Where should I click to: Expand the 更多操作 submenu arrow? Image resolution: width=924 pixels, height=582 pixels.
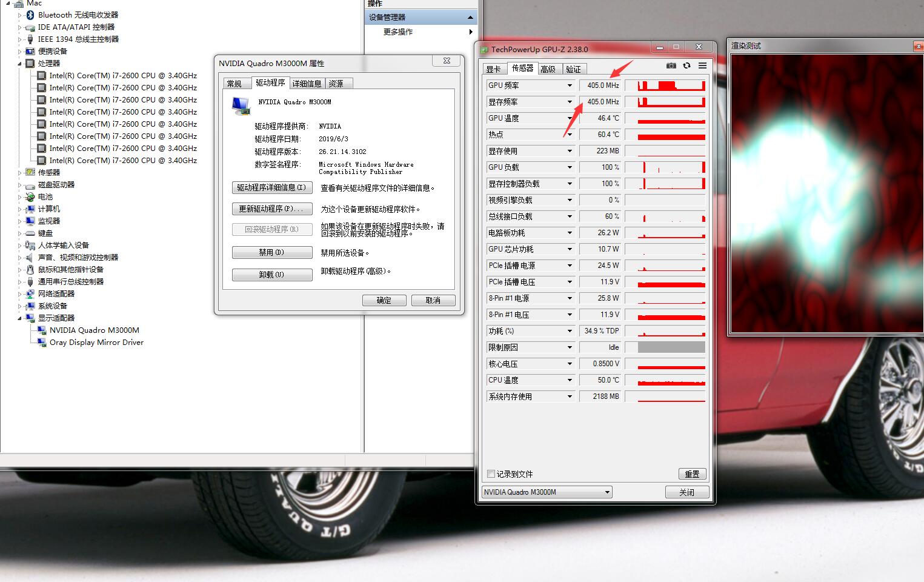pos(471,32)
